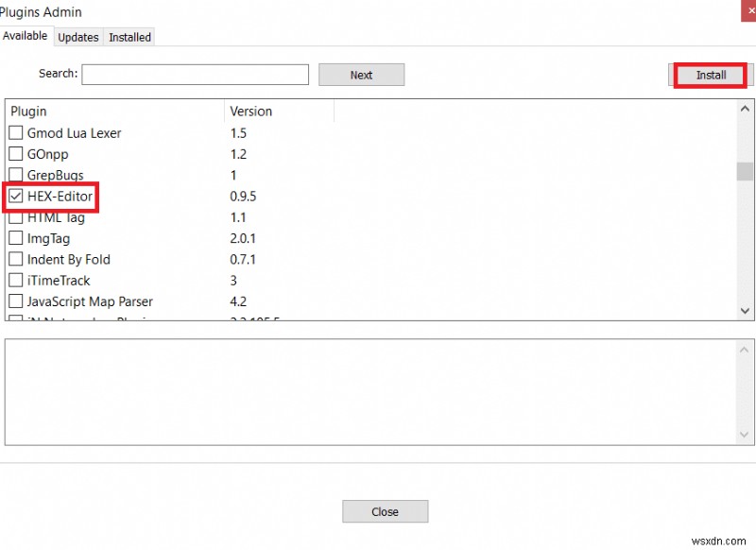
Task: Tick the GOnpp plugin checkbox
Action: point(15,154)
